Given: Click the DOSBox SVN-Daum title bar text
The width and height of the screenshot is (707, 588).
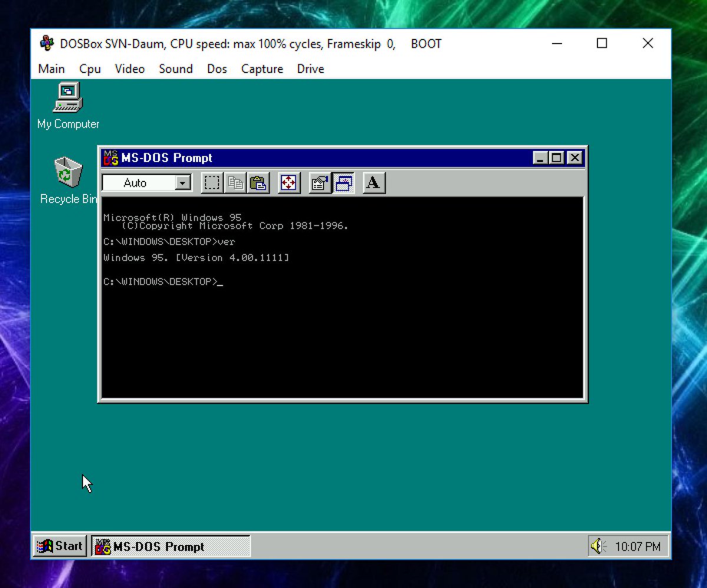Looking at the screenshot, I should (250, 44).
